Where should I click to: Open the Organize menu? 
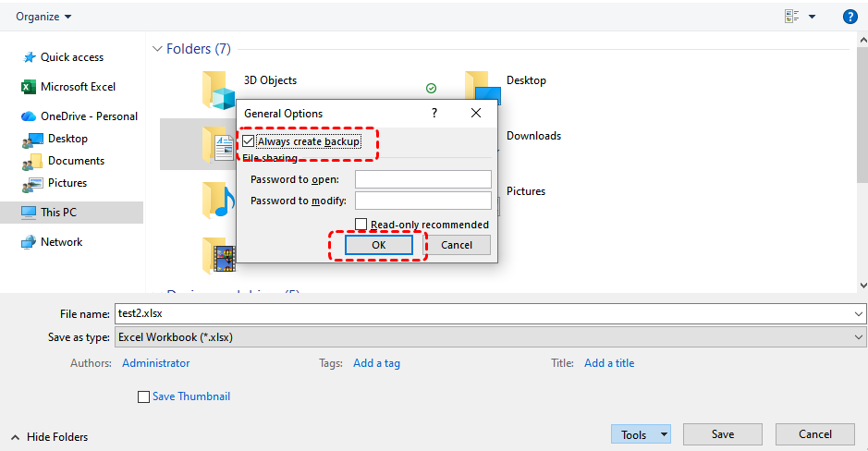(x=43, y=17)
